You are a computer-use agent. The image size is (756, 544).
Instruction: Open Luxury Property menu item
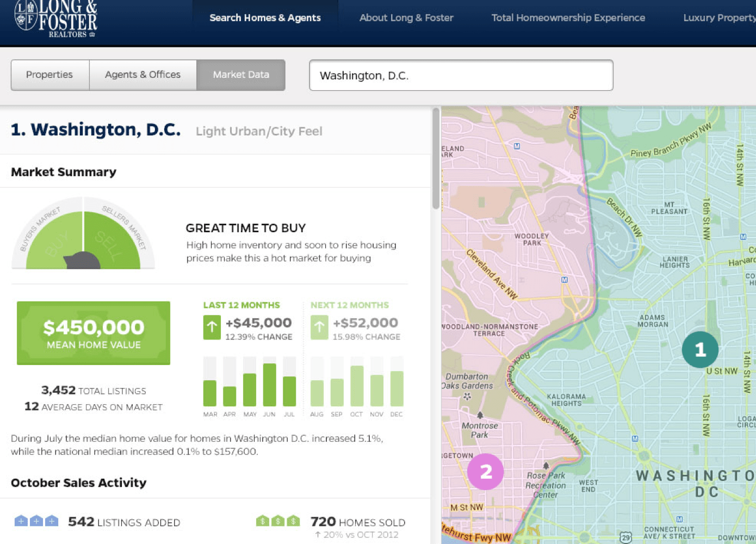[719, 18]
